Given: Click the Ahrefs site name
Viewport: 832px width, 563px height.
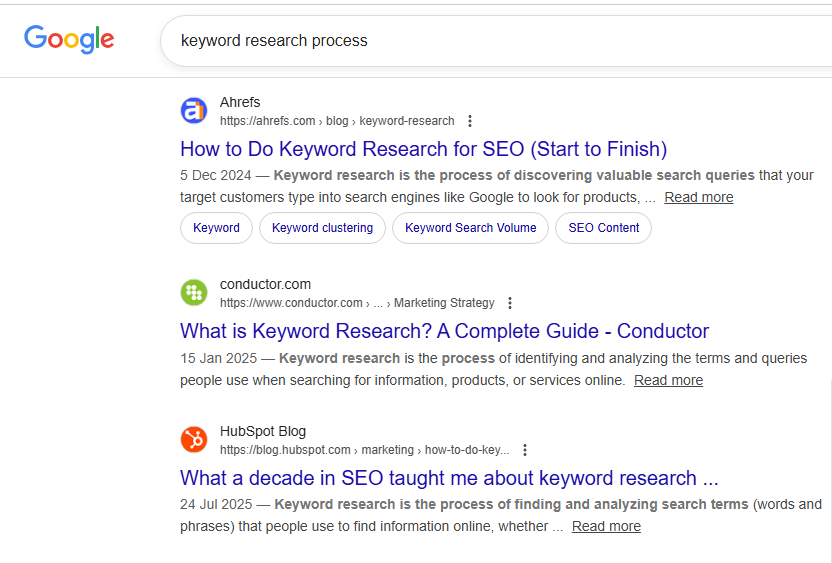Looking at the screenshot, I should [240, 102].
